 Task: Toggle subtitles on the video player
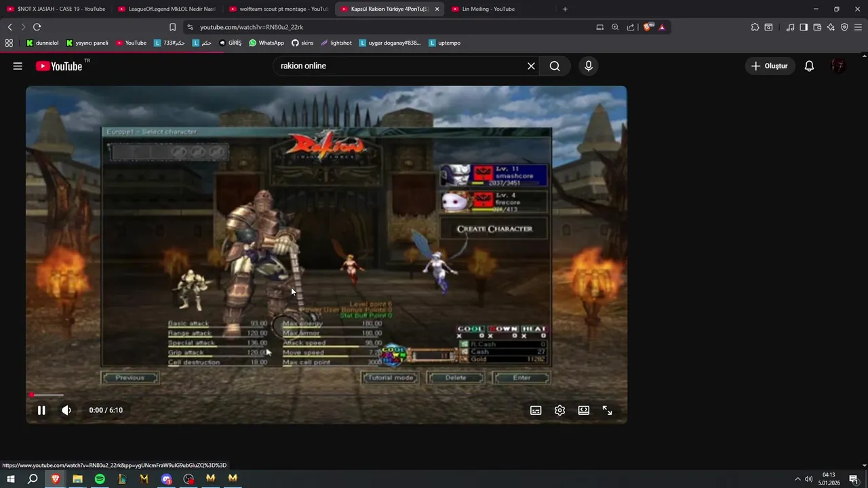coord(536,410)
